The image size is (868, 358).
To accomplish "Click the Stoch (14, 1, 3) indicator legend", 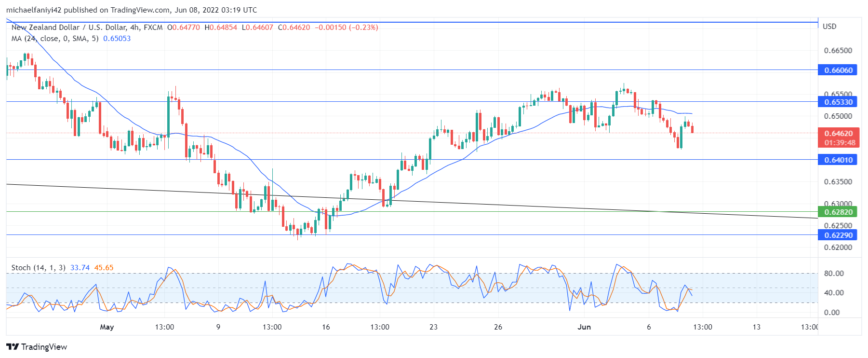I will (x=38, y=268).
